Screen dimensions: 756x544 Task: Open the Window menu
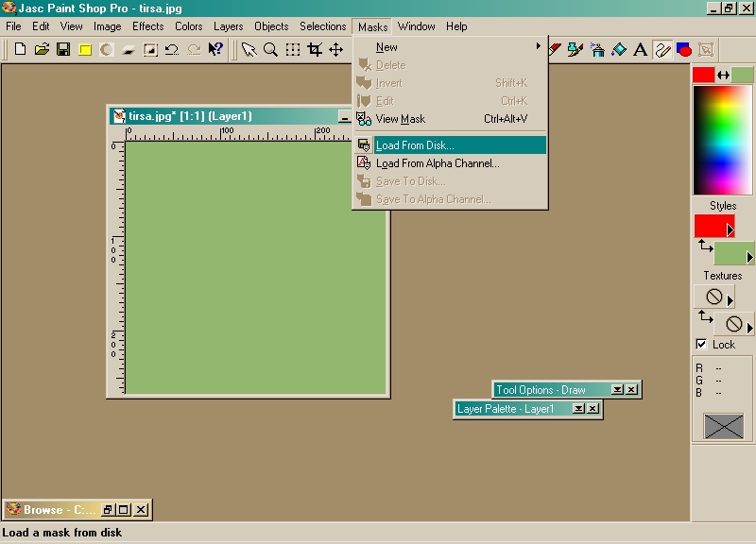click(416, 26)
